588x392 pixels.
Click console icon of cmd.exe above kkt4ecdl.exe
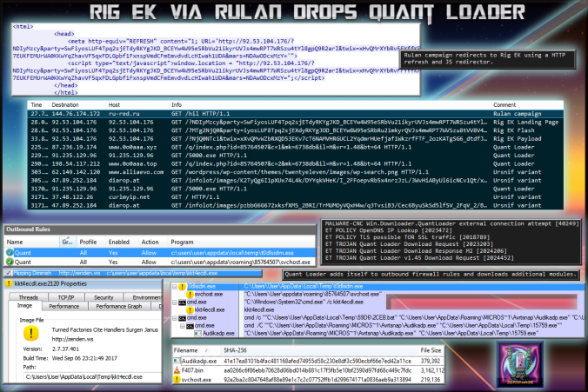(x=183, y=302)
